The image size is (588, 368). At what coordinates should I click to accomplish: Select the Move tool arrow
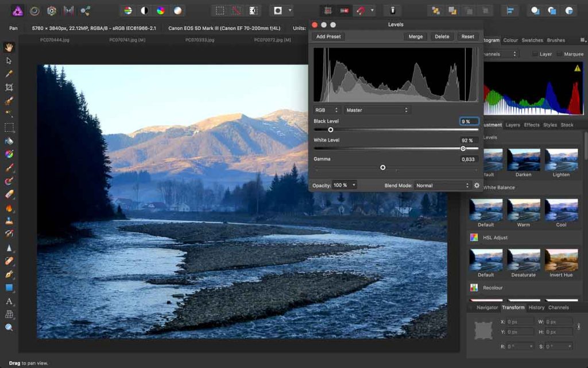tap(9, 60)
